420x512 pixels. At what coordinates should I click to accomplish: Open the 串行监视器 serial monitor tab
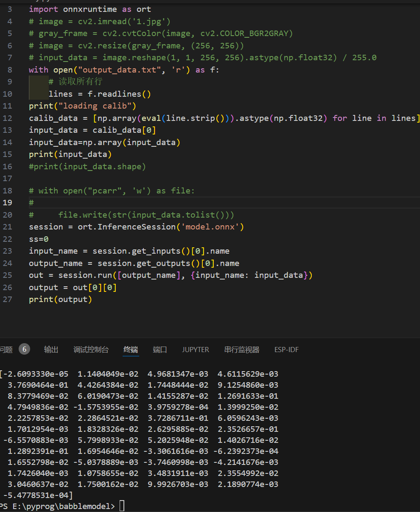click(241, 350)
